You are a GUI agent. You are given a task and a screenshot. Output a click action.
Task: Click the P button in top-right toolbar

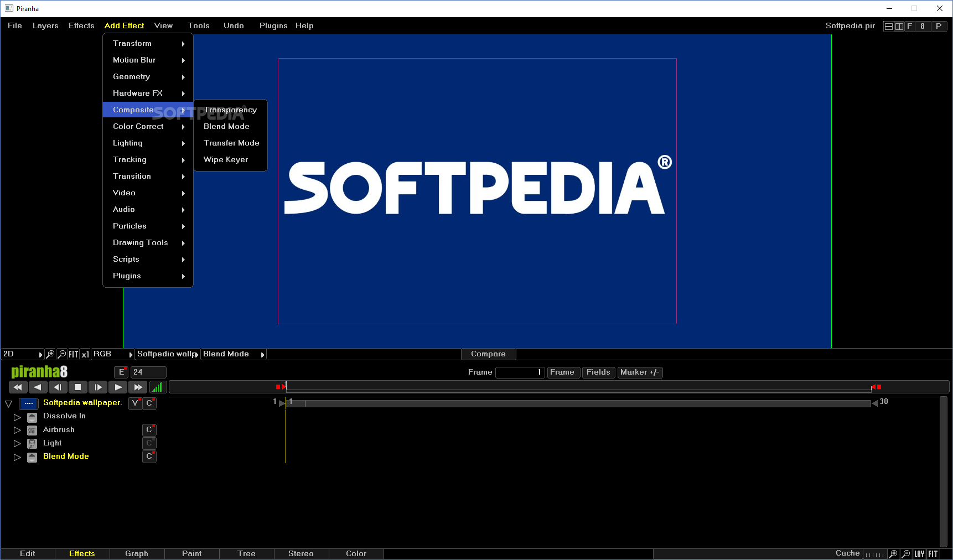(939, 26)
